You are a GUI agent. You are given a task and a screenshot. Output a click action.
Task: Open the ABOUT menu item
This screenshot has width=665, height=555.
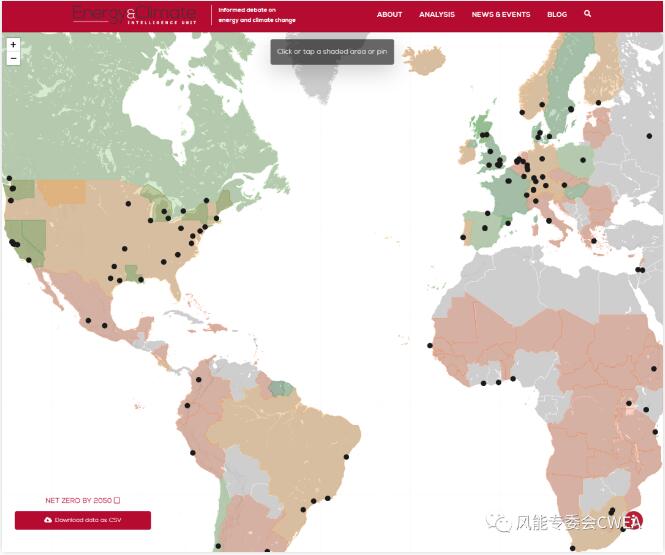(x=389, y=15)
